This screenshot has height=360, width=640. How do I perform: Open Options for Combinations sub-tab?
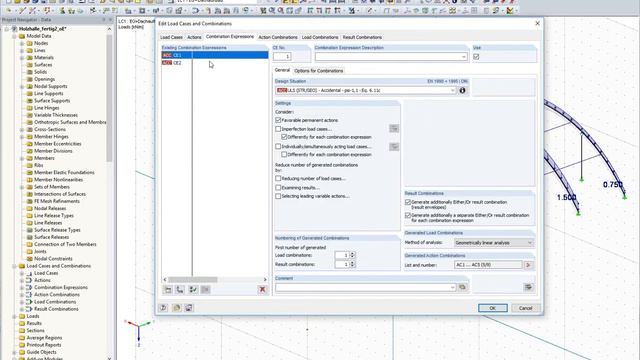point(318,71)
